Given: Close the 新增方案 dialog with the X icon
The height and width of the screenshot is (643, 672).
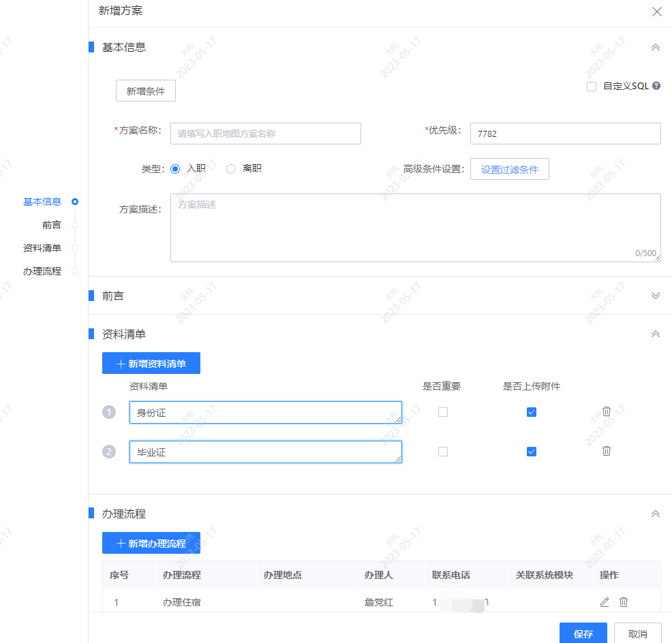Looking at the screenshot, I should point(656,12).
